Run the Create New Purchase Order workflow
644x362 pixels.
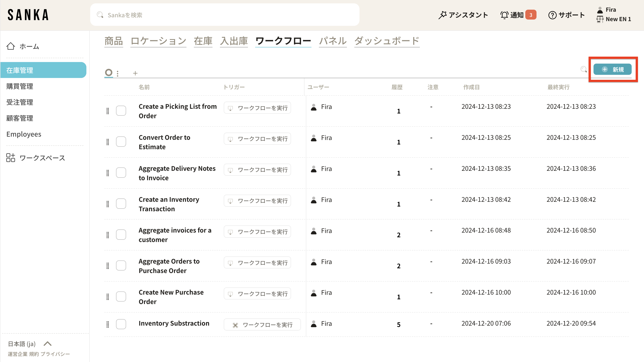[x=257, y=294]
